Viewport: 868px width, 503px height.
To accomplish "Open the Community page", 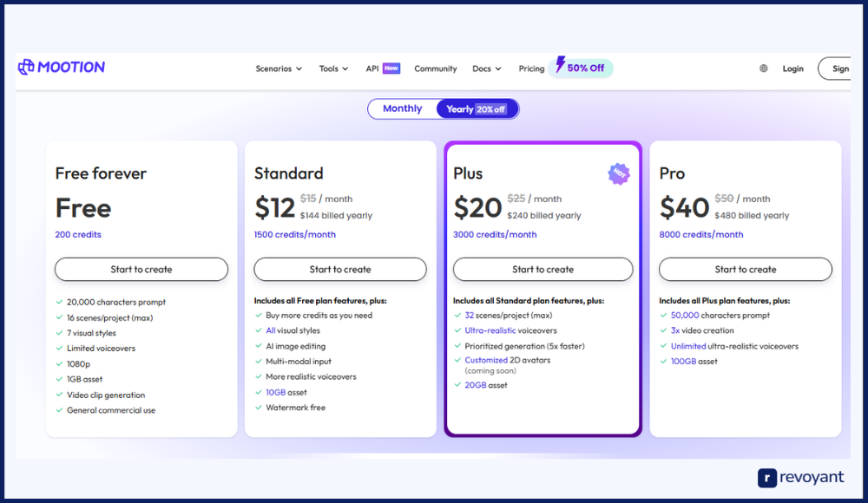I will (436, 69).
